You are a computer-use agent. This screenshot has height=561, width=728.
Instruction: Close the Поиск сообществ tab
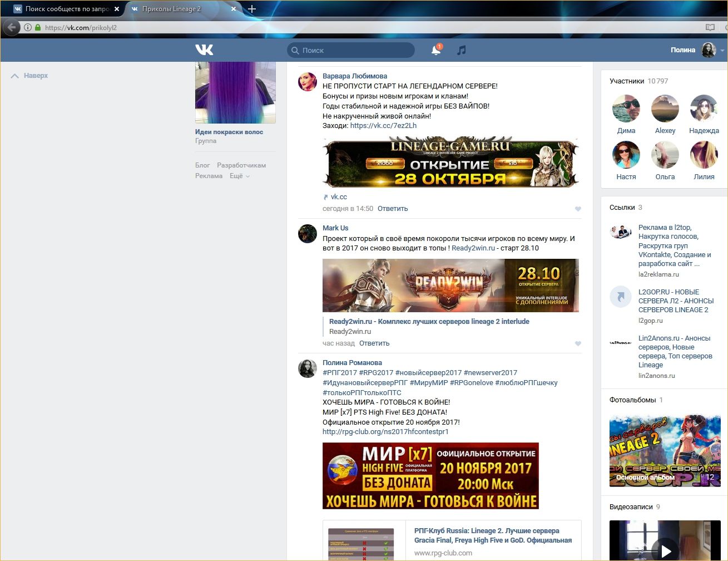pyautogui.click(x=117, y=9)
